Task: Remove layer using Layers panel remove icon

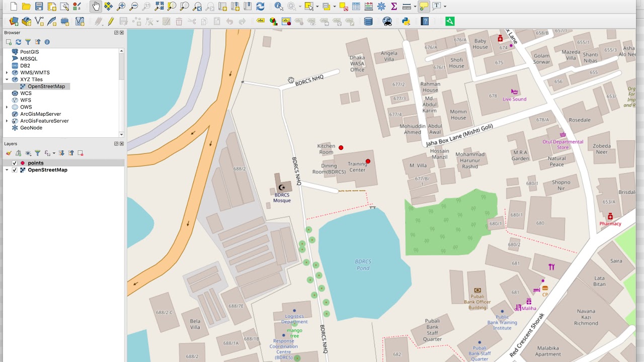Action: (80, 153)
